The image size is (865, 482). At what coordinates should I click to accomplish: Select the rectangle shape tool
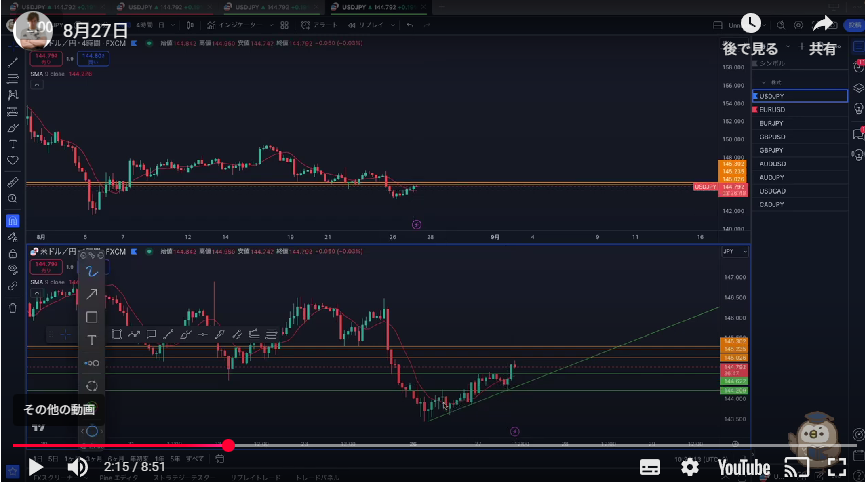[91, 317]
